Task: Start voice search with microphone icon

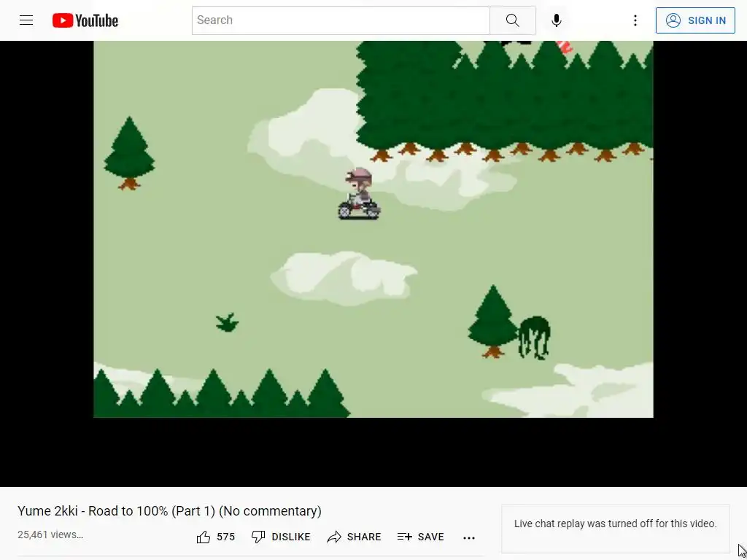Action: coord(556,20)
